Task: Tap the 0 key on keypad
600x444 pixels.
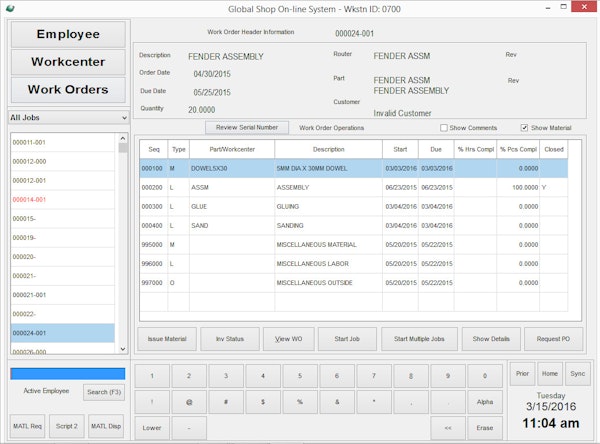Action: 485,376
